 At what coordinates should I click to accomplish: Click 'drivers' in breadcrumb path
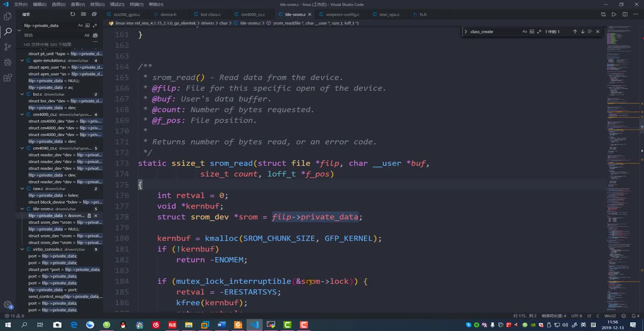point(207,23)
